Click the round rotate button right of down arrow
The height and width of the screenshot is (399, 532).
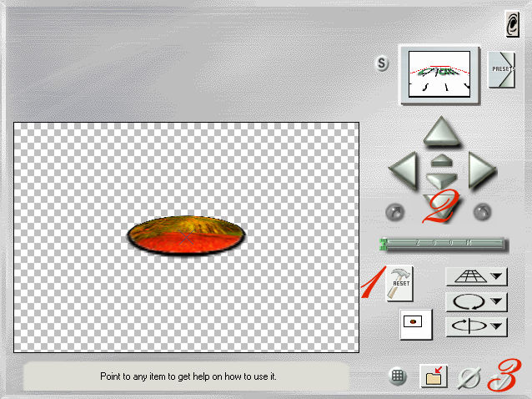pyautogui.click(x=482, y=212)
